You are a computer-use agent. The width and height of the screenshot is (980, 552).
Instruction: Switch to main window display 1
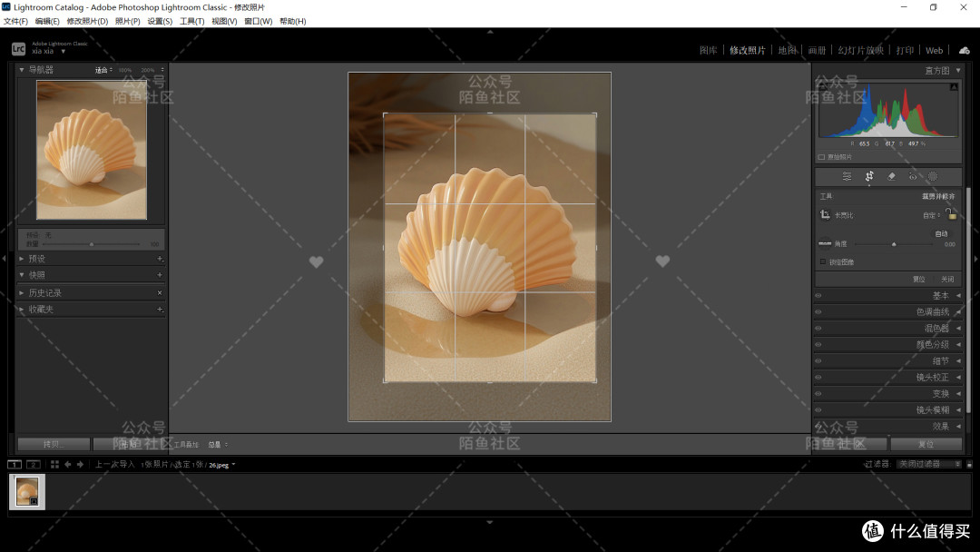pyautogui.click(x=15, y=465)
